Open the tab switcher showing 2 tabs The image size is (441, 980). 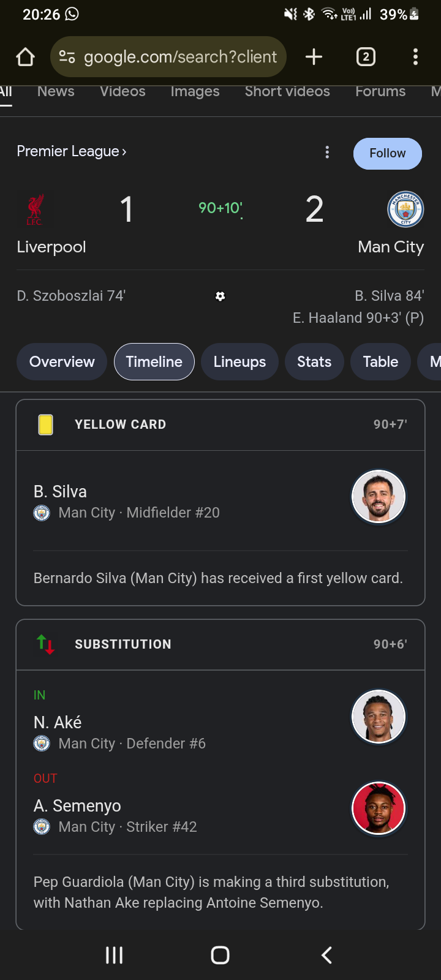point(366,57)
